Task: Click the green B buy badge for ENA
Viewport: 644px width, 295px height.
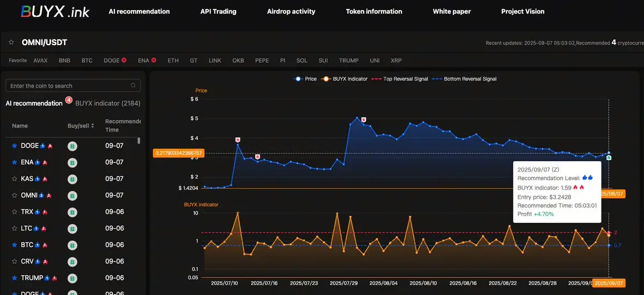Action: [72, 163]
